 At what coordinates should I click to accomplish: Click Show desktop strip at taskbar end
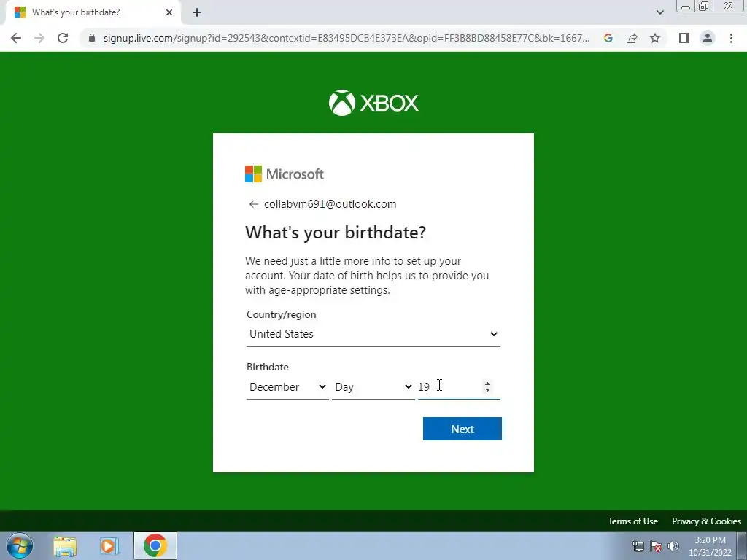click(742, 545)
